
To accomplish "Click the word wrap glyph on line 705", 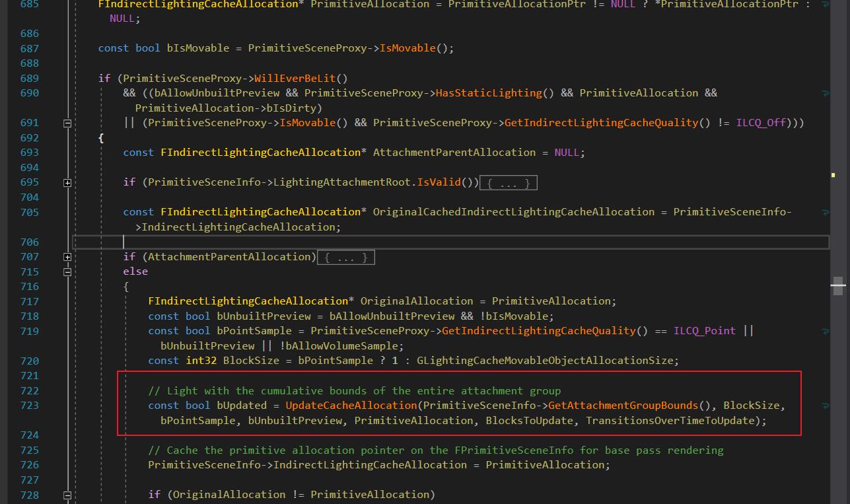I will click(x=826, y=212).
